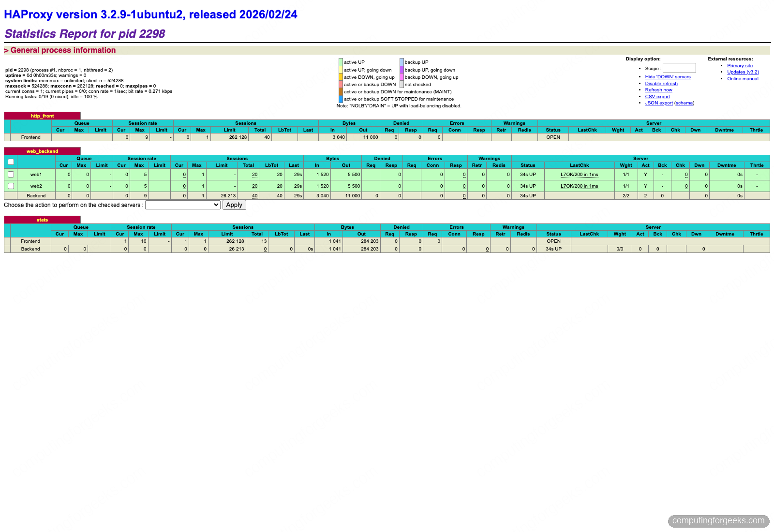Screen dimensions: 774x532
Task: Export statistics as CSV
Action: [657, 96]
